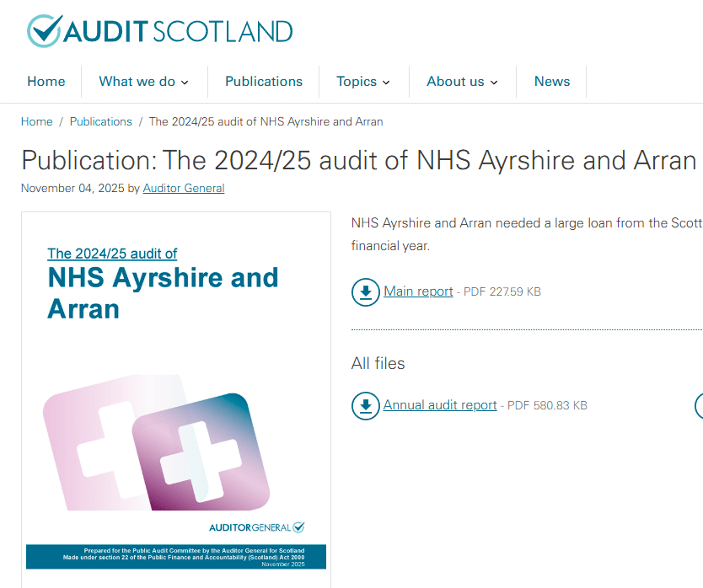The image size is (703, 588).
Task: Click the page heading text
Action: coord(359,160)
